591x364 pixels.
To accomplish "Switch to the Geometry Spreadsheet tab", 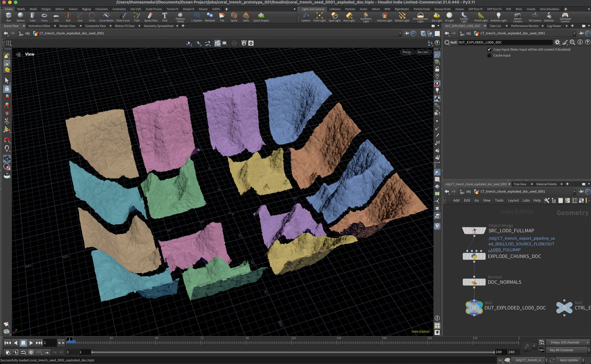I will pos(158,26).
